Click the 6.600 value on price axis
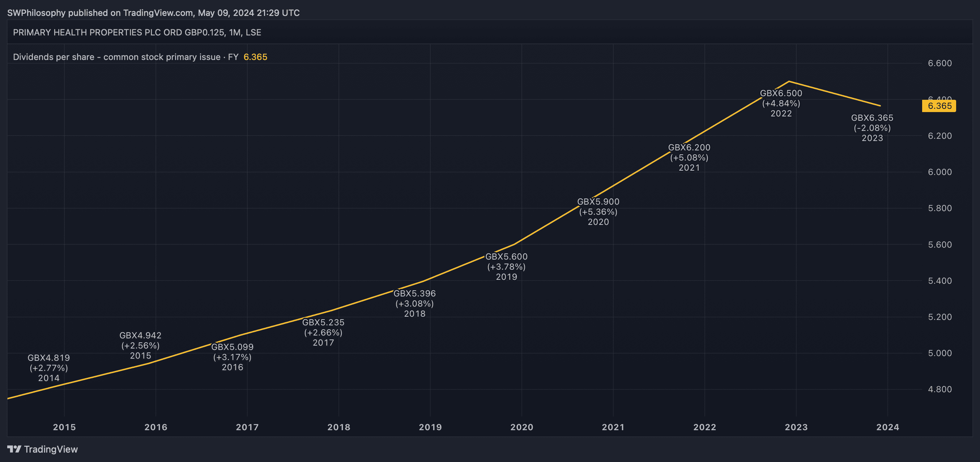The image size is (980, 462). coord(939,63)
